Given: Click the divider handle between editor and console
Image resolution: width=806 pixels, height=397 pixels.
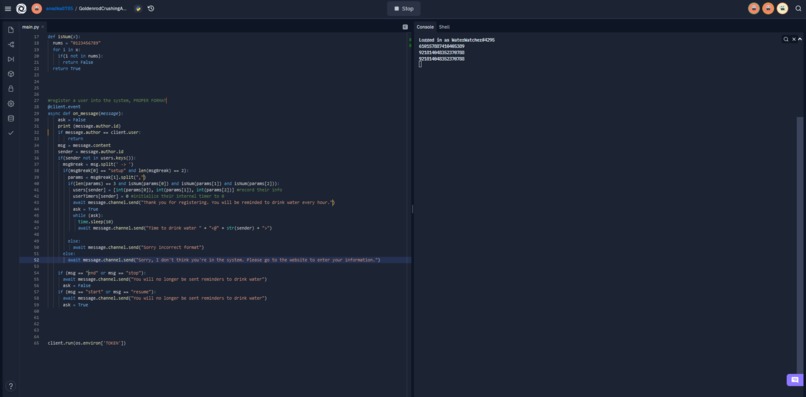Looking at the screenshot, I should click(x=412, y=209).
